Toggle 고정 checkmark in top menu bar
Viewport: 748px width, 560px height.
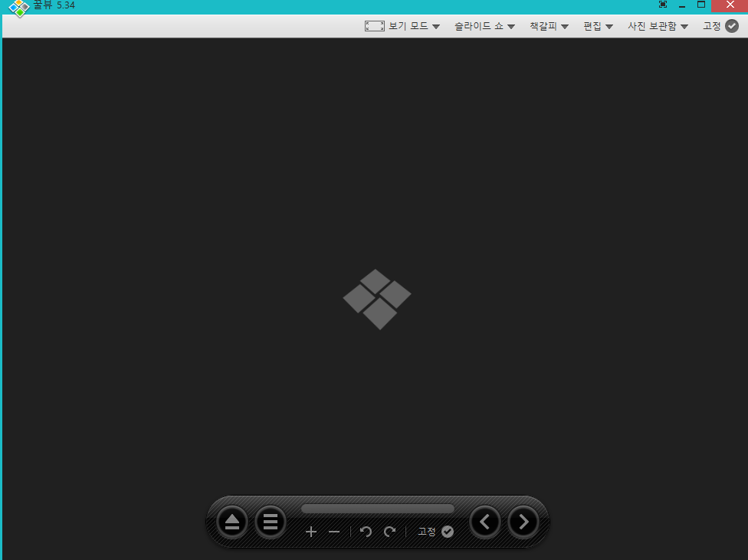[732, 26]
